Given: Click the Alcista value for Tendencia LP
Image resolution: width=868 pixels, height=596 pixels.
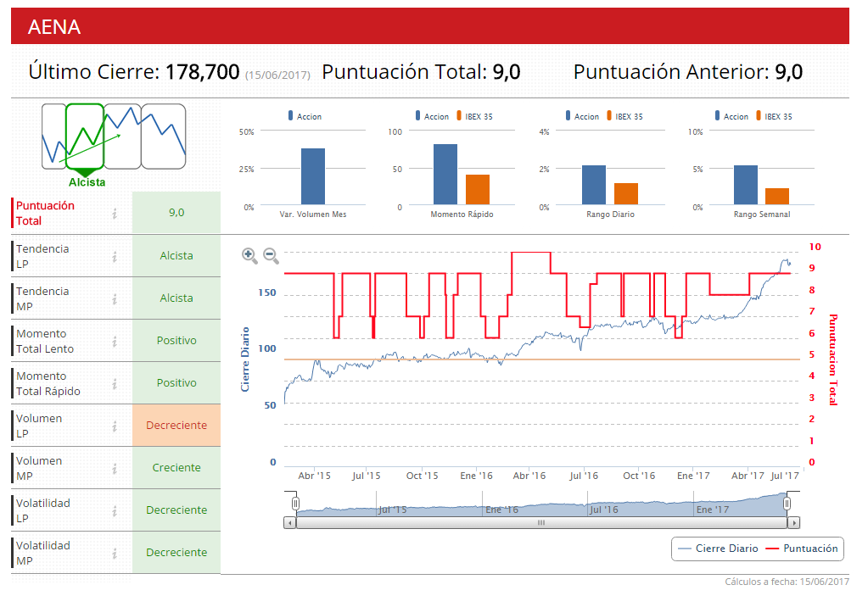Looking at the screenshot, I should [176, 255].
